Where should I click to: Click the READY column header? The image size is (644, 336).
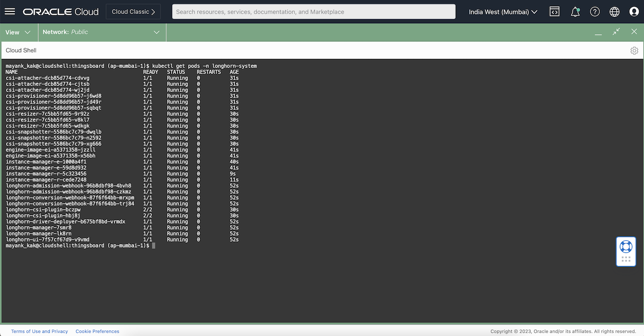pos(151,72)
